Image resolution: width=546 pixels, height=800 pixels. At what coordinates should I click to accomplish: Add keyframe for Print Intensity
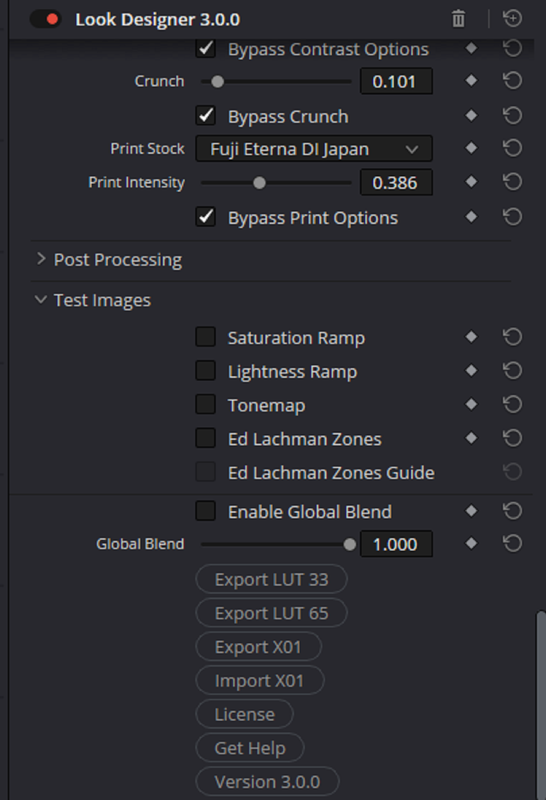(x=471, y=182)
